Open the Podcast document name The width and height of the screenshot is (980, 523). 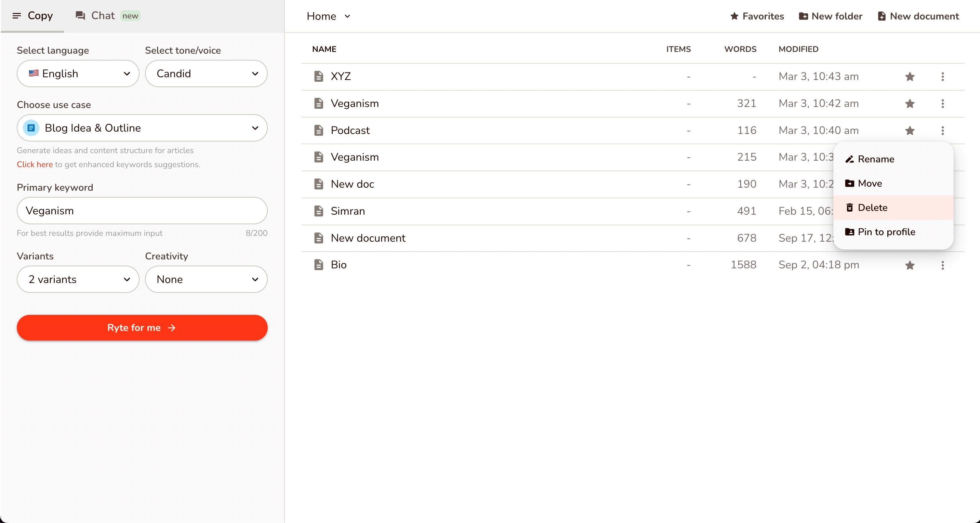350,131
